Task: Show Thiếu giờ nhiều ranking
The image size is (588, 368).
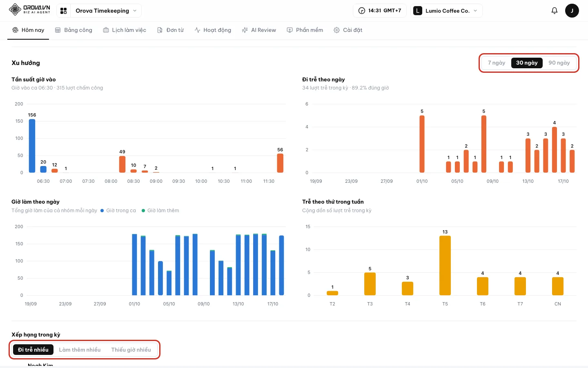Action: coord(131,350)
